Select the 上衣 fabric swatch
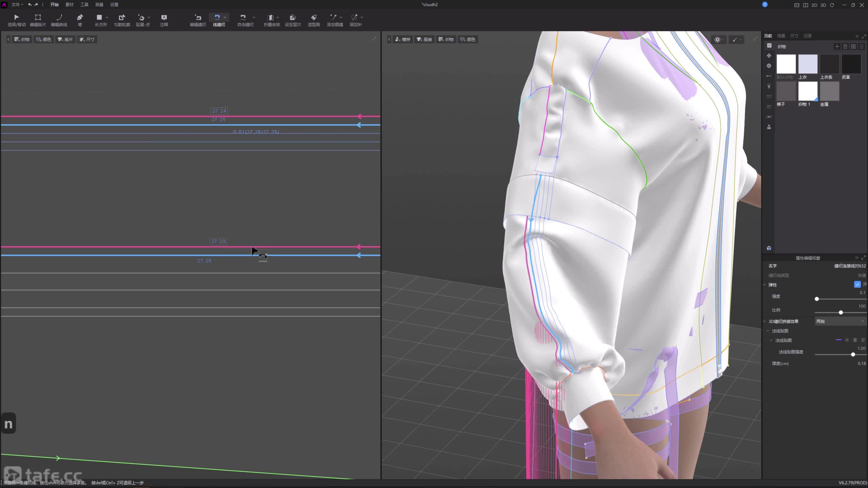868x488 pixels. click(x=808, y=64)
